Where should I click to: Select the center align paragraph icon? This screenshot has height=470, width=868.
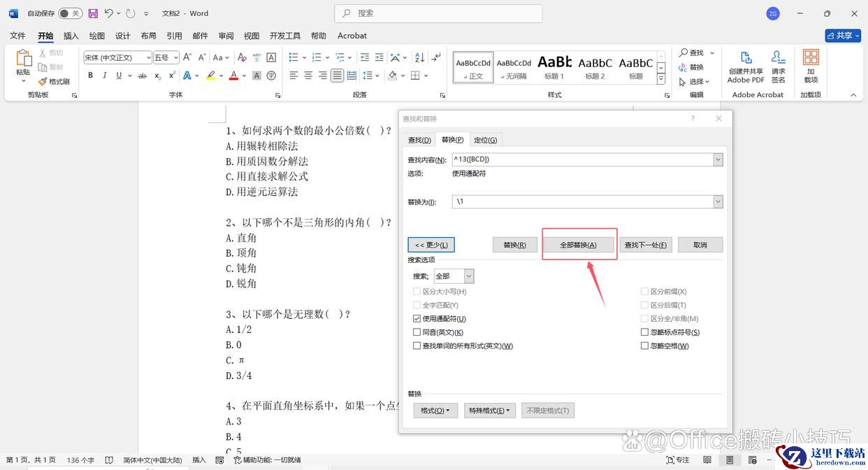(308, 76)
